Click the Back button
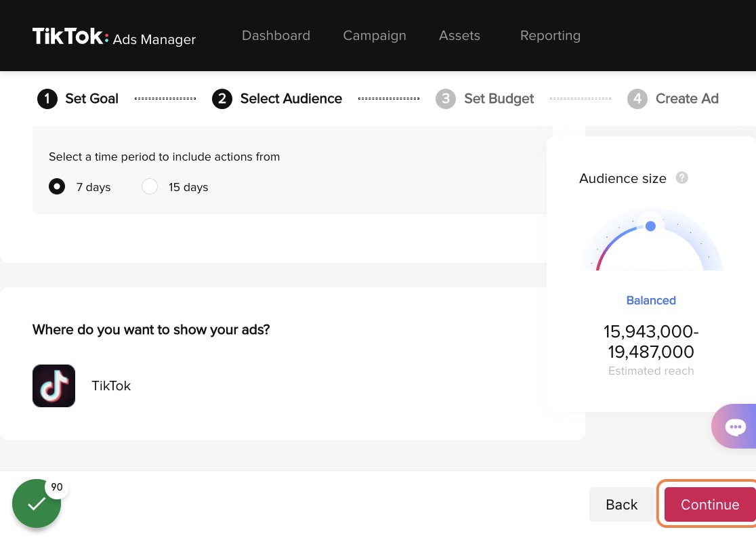This screenshot has height=538, width=756. [x=621, y=504]
